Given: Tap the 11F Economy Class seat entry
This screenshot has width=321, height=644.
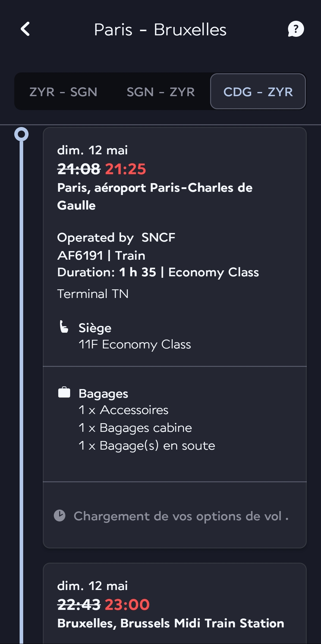Looking at the screenshot, I should coord(135,345).
